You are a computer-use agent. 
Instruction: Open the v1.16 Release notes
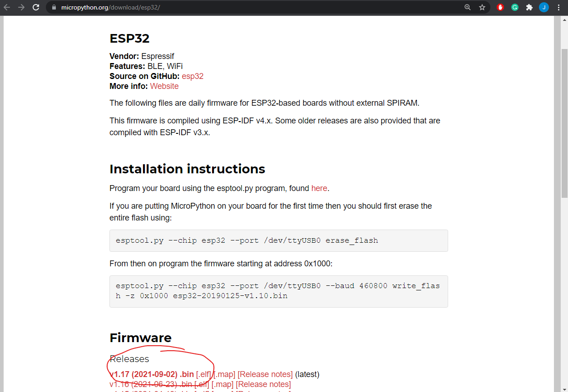pos(263,384)
